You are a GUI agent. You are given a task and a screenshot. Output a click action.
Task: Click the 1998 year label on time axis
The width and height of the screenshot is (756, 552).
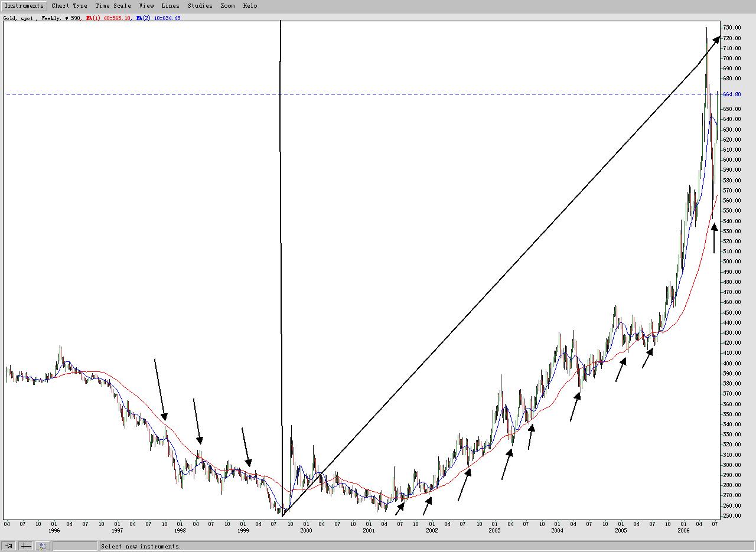pos(180,530)
